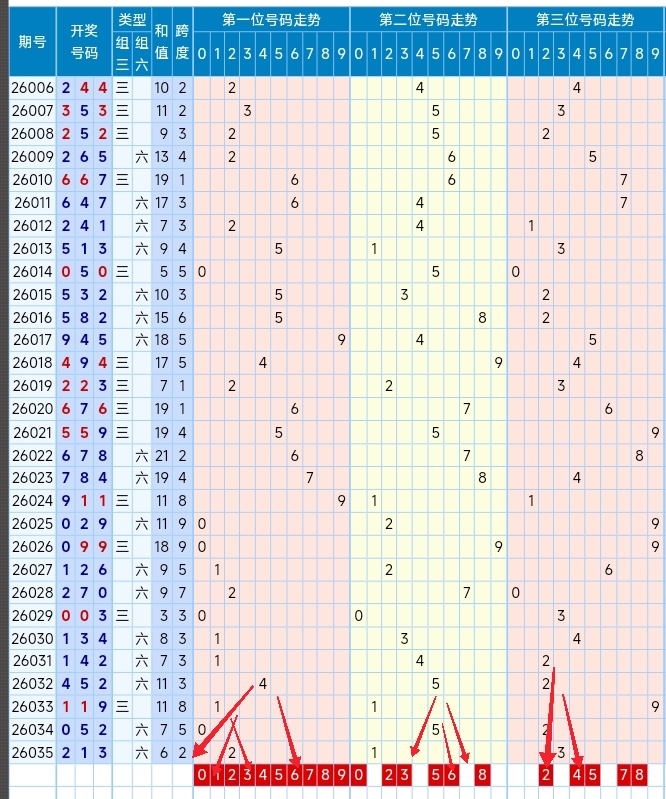Pick red 1 box under first-position trend

217,775
